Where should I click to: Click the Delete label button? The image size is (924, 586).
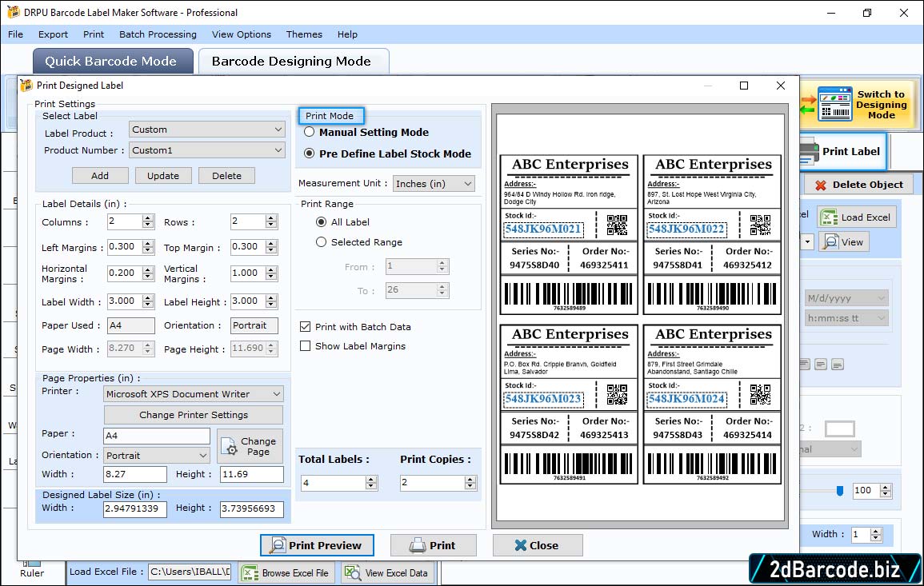point(227,176)
